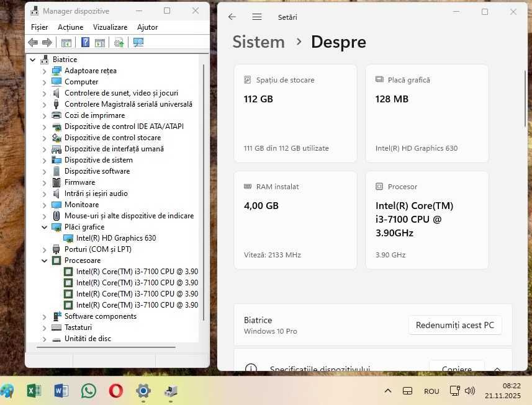Screen dimensions: 532x405
Task: Click the Copiere button
Action: coord(457,366)
